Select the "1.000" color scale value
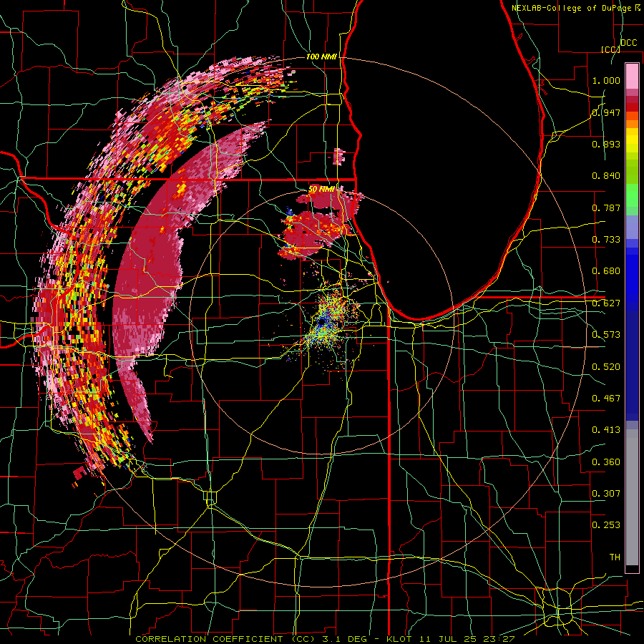 coord(606,80)
